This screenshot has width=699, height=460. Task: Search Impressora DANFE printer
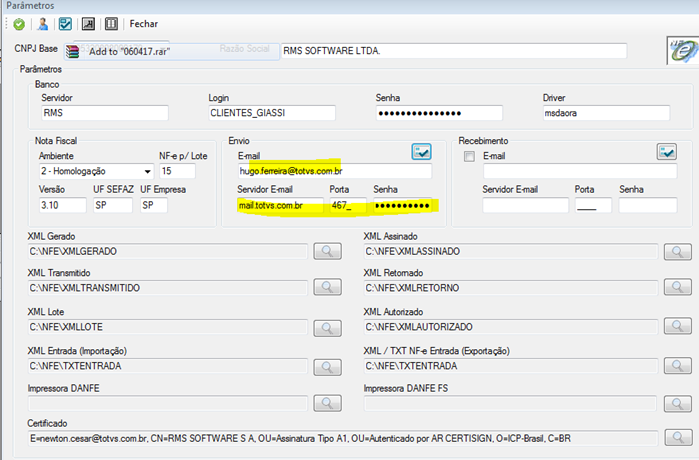click(x=328, y=403)
